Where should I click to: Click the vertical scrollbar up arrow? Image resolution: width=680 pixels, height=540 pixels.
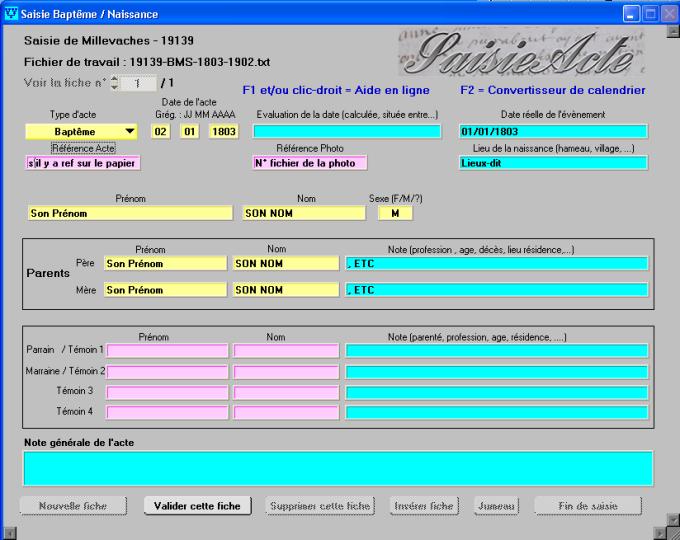673,31
